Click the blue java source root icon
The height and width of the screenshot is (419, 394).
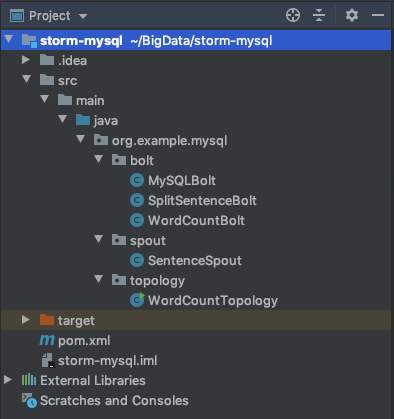tap(83, 120)
